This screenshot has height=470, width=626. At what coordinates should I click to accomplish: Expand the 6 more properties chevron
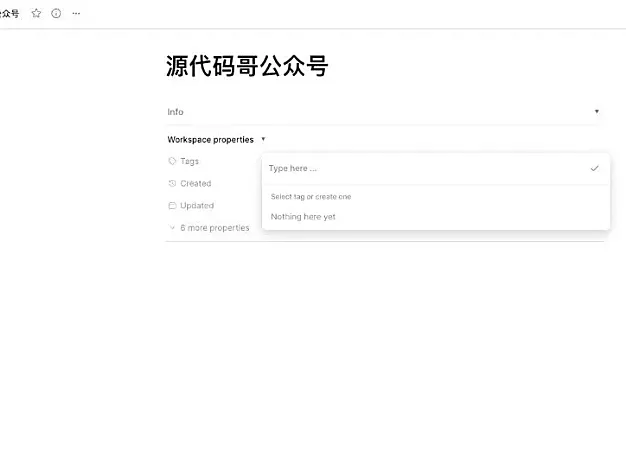tap(172, 228)
